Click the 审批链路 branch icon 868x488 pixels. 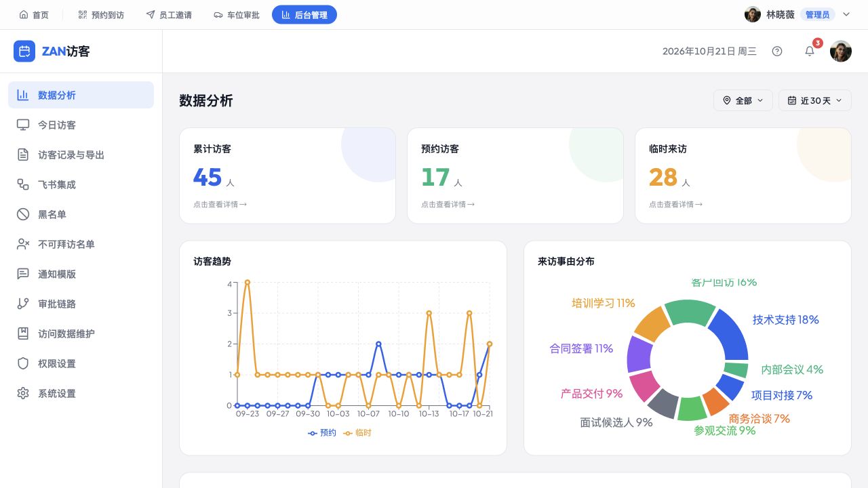pos(23,304)
